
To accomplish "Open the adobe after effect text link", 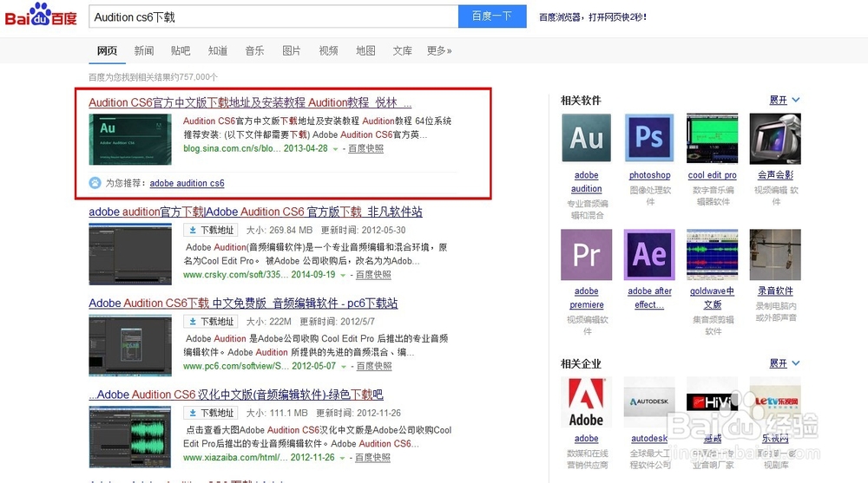I will pos(649,297).
